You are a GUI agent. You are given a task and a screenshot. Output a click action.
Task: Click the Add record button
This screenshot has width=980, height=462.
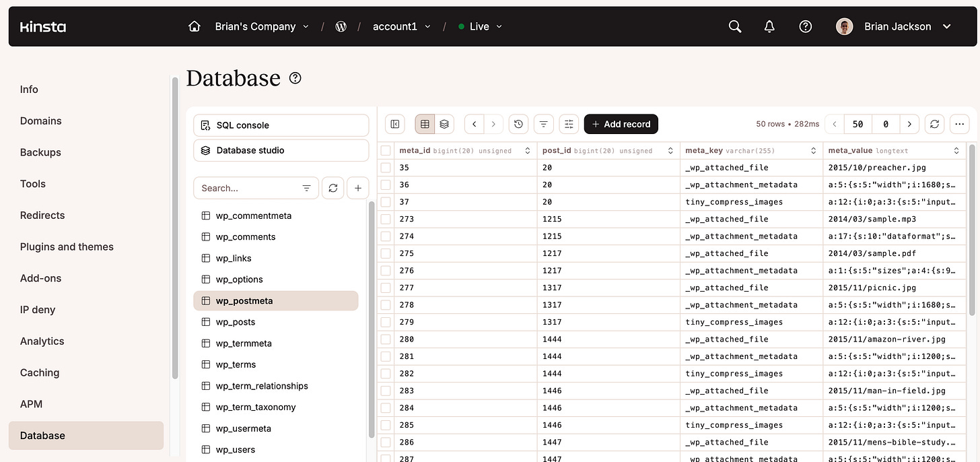[x=621, y=124]
